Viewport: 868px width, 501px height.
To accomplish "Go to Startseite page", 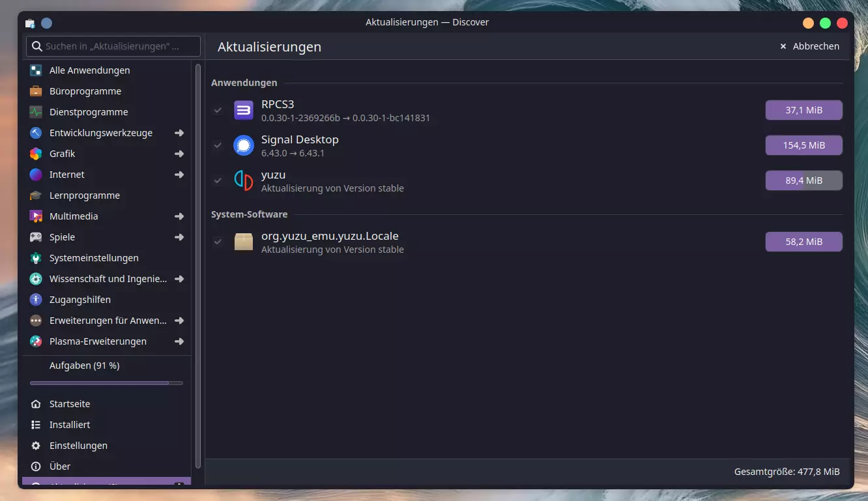I will tap(107, 404).
